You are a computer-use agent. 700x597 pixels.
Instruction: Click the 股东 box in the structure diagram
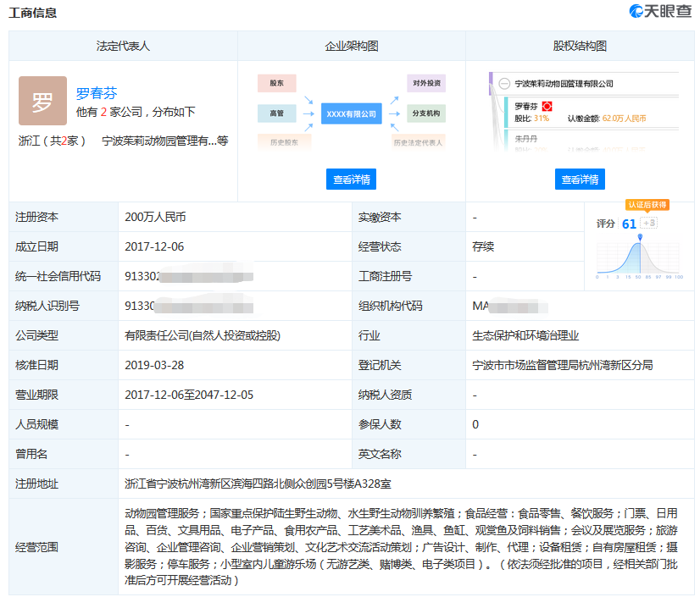[x=276, y=84]
